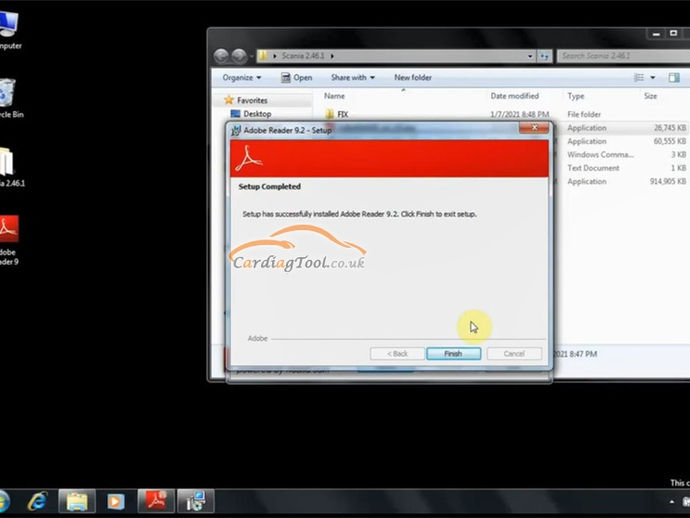Image resolution: width=690 pixels, height=518 pixels.
Task: Click the Cancel button in setup dialog
Action: (514, 353)
